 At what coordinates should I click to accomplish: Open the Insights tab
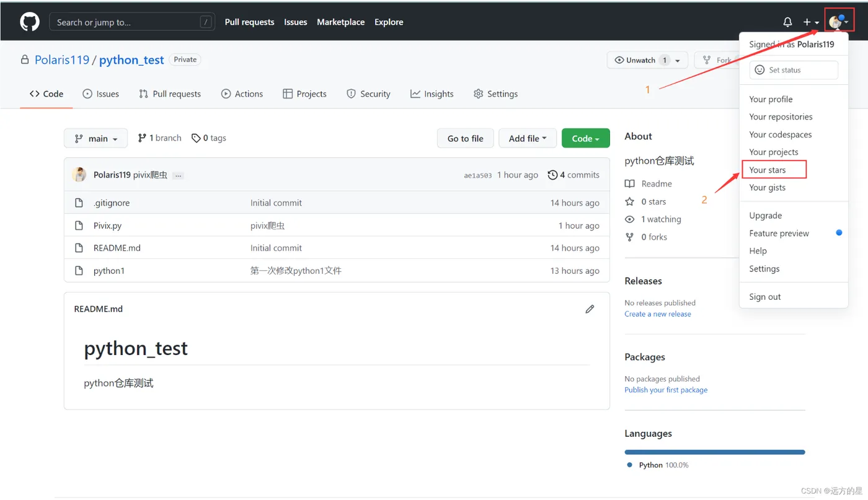tap(432, 94)
